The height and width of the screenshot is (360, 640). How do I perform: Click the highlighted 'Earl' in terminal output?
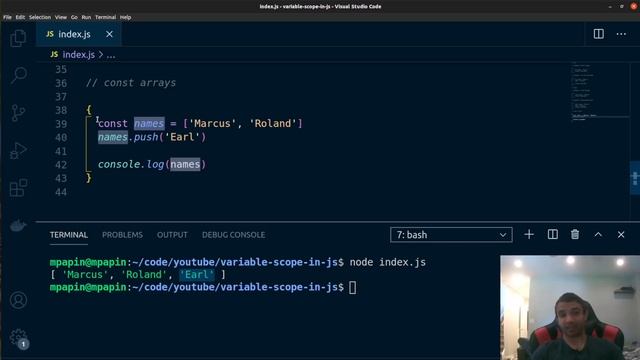point(197,274)
